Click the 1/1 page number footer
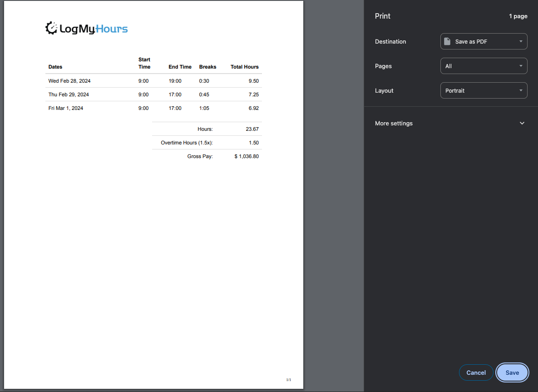Screen dimensions: 538x392 pyautogui.click(x=288, y=379)
